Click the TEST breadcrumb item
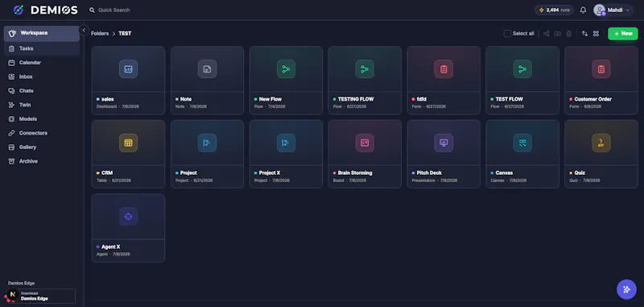644x307 pixels. click(125, 34)
